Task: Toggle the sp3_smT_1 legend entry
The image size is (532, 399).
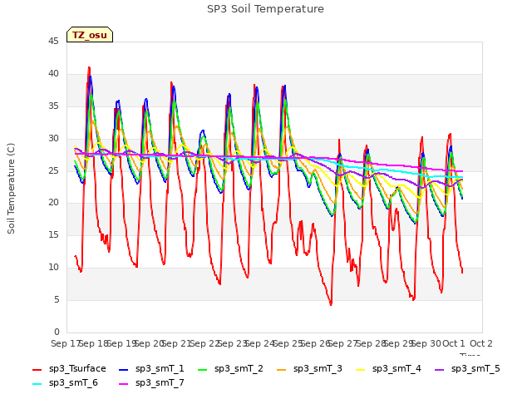Action: (x=151, y=369)
